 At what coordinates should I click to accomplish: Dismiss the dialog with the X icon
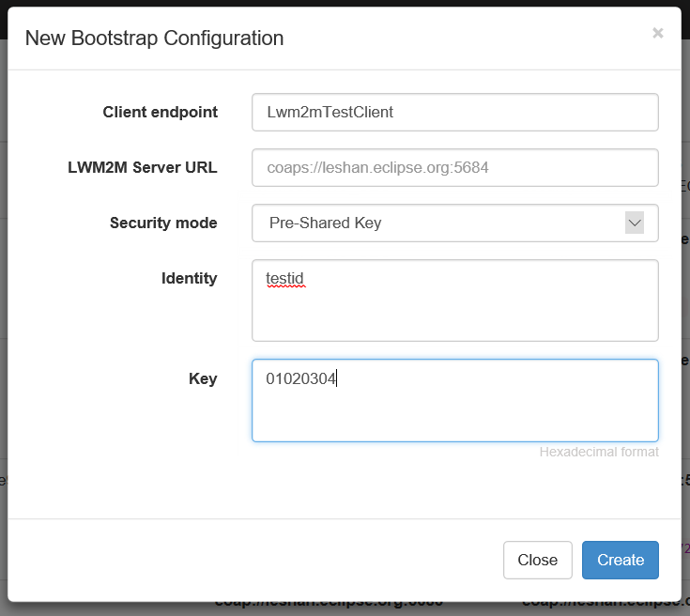(657, 33)
